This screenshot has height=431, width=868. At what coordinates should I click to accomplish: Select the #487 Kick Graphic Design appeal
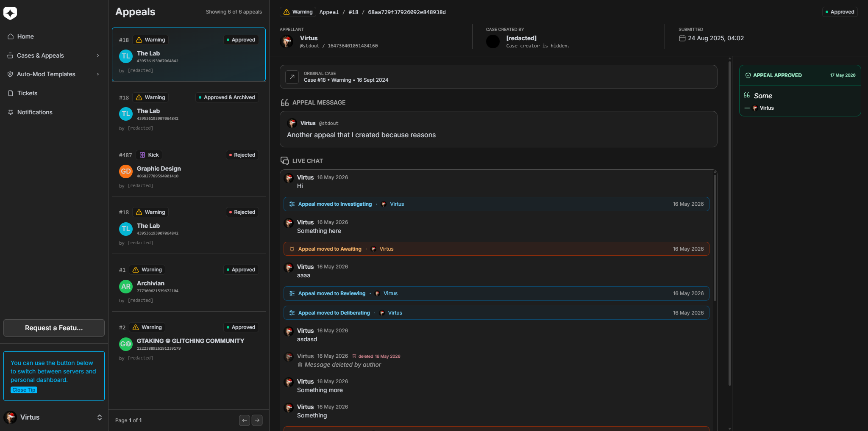(x=189, y=170)
